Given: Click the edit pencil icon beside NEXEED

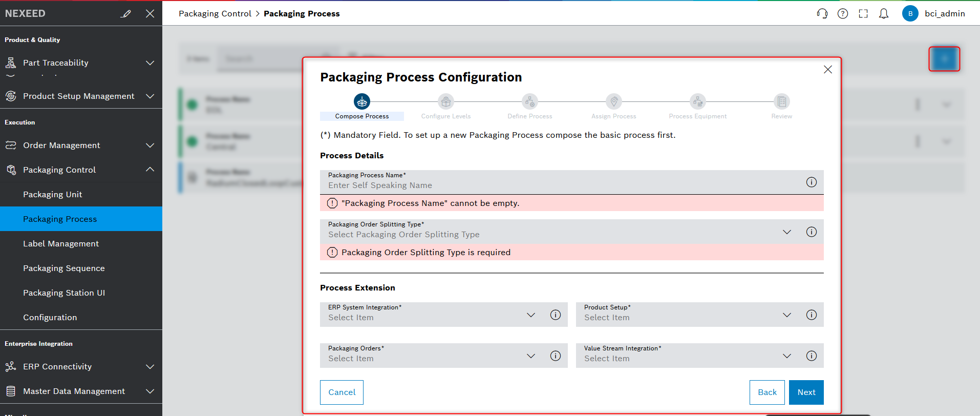Looking at the screenshot, I should point(126,14).
